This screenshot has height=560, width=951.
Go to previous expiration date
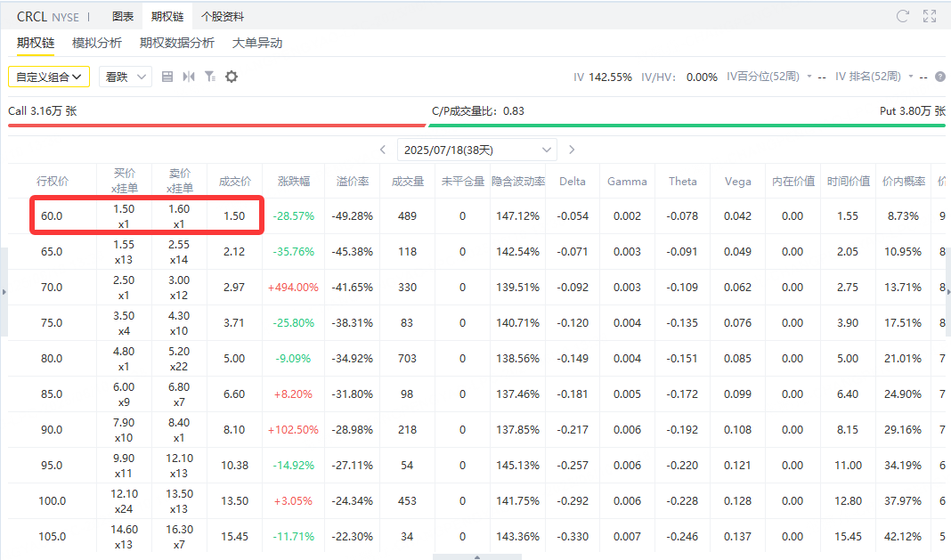pos(383,150)
